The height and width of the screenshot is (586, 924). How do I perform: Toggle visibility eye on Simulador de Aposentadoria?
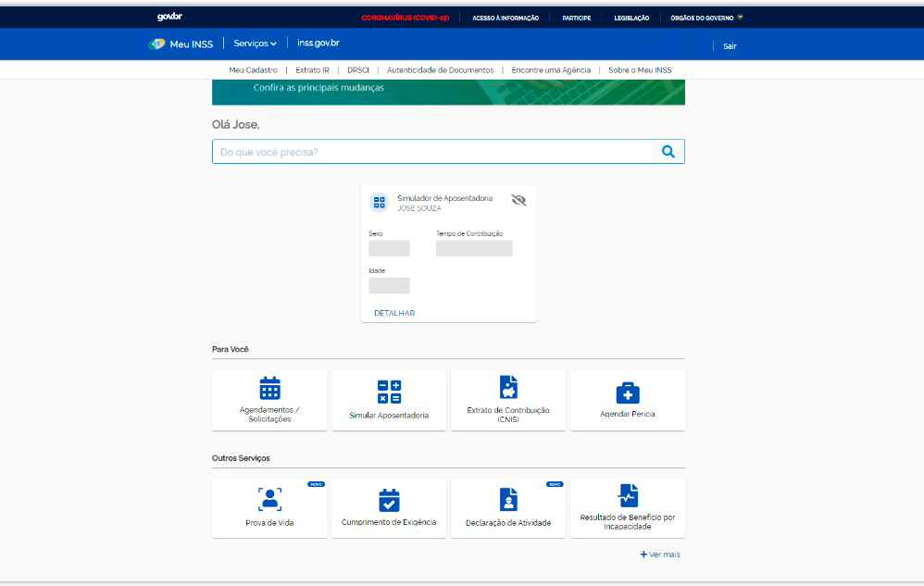(518, 200)
